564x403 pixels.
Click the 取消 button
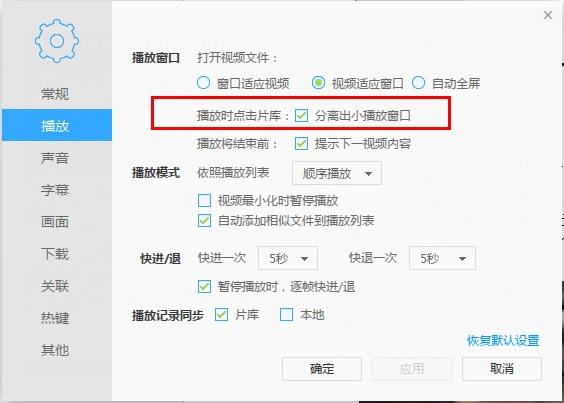point(502,369)
